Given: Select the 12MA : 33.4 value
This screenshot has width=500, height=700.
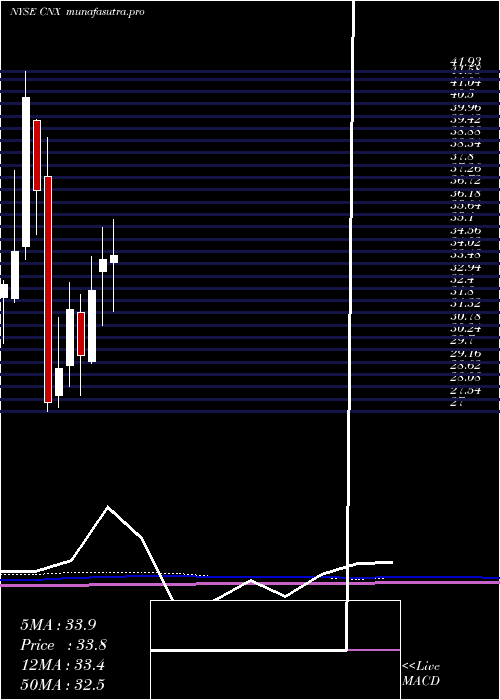Looking at the screenshot, I should coord(62,665).
